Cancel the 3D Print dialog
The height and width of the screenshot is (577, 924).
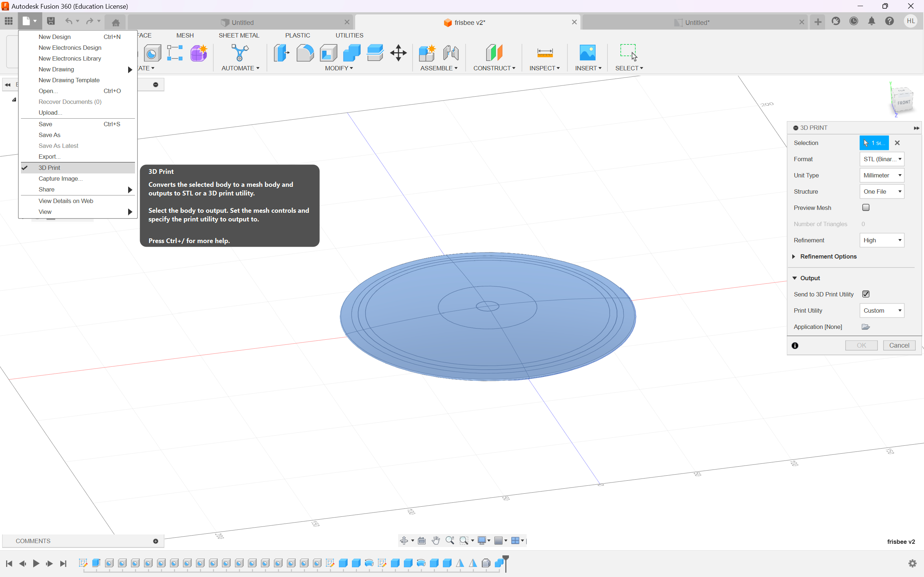(x=899, y=345)
